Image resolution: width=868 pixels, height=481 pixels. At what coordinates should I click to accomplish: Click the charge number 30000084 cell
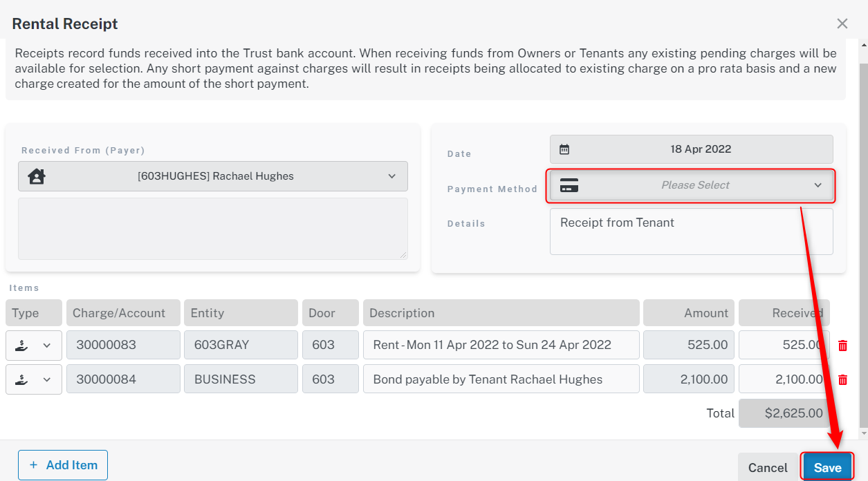click(x=123, y=379)
